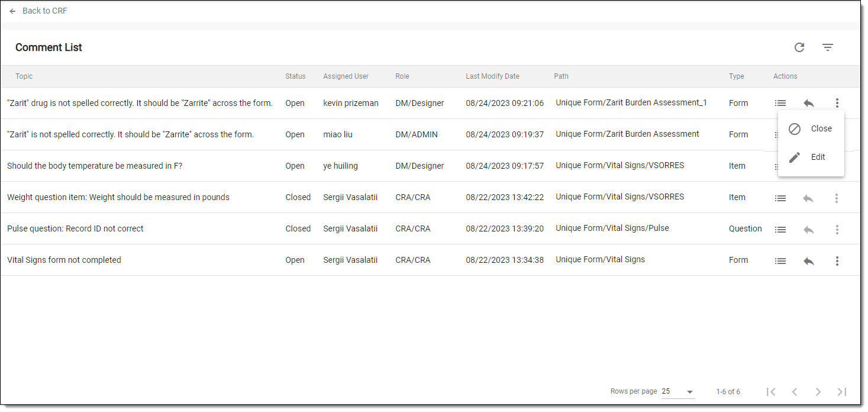Open more actions for Pulse question row
The image size is (868, 412).
coord(837,230)
